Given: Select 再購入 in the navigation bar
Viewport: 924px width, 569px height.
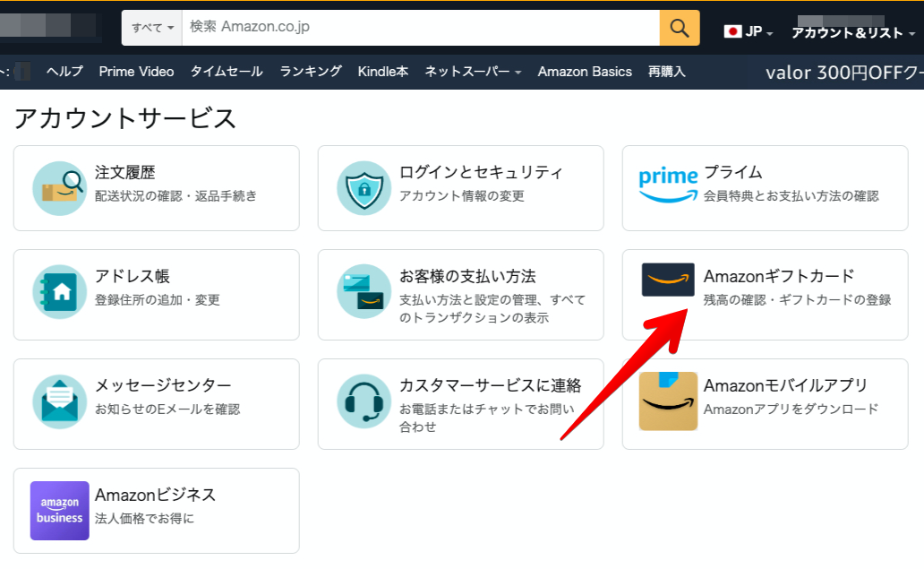Looking at the screenshot, I should [666, 72].
